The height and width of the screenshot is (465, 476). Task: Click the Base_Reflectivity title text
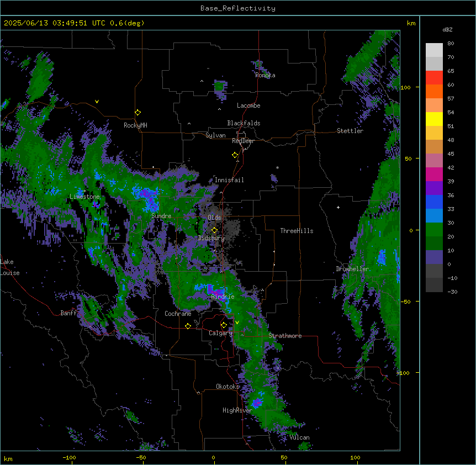point(238,8)
